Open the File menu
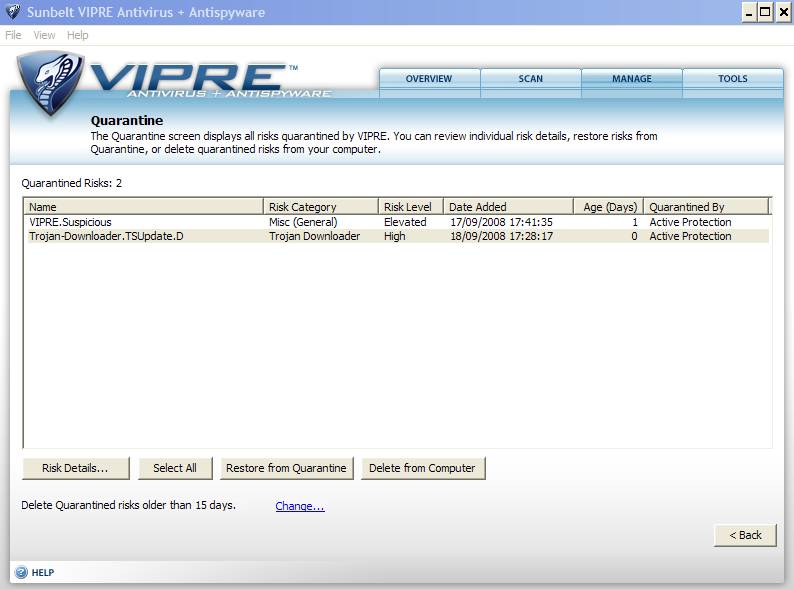The width and height of the screenshot is (794, 589). point(13,35)
